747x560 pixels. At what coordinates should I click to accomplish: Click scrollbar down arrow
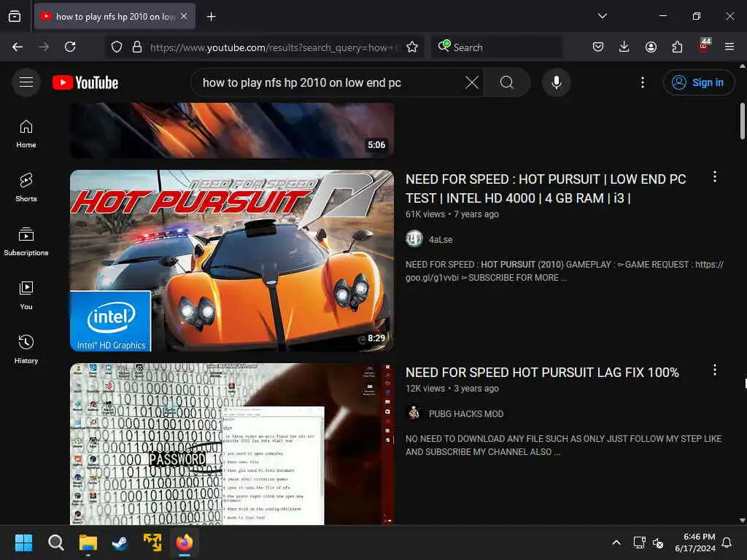pos(742,521)
